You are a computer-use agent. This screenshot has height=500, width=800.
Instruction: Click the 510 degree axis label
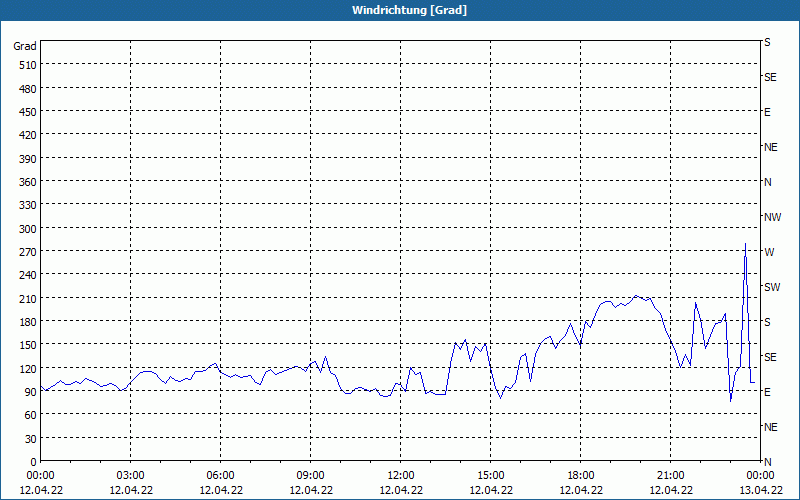coord(28,65)
